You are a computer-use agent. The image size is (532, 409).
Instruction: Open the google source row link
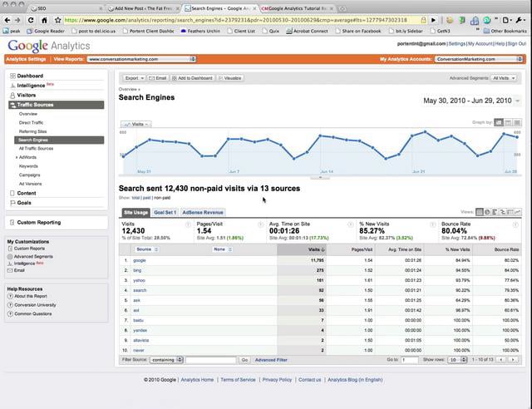click(x=140, y=260)
